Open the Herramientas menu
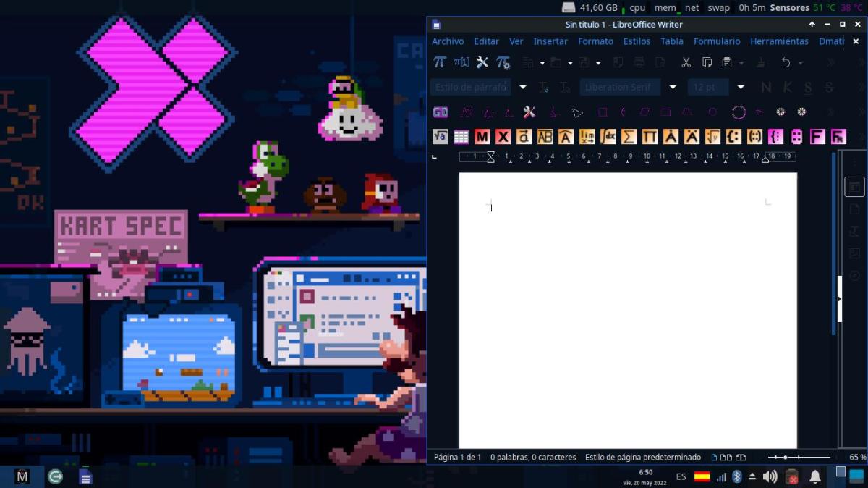The width and height of the screenshot is (868, 488). point(779,41)
